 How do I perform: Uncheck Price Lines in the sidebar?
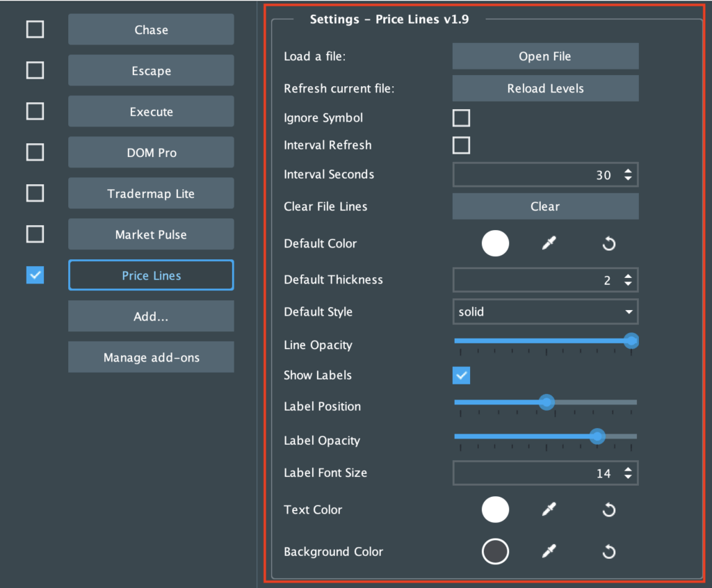[35, 275]
